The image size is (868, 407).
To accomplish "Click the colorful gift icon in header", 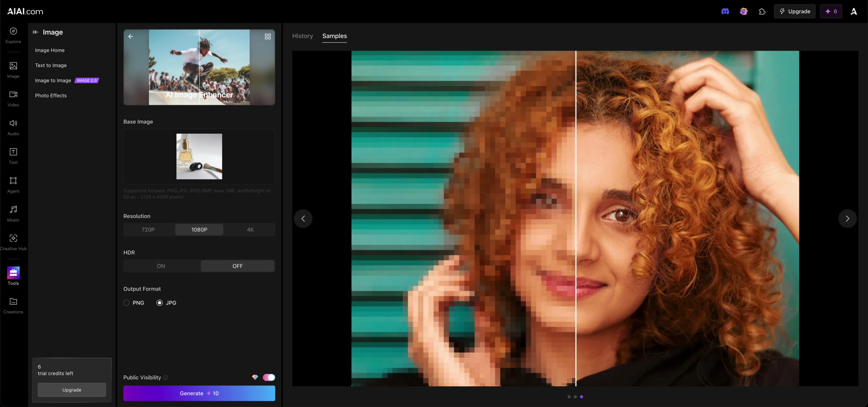I will point(744,11).
